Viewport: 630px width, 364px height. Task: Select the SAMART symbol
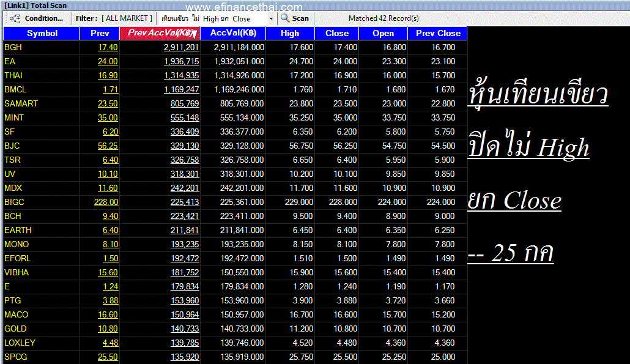point(21,103)
